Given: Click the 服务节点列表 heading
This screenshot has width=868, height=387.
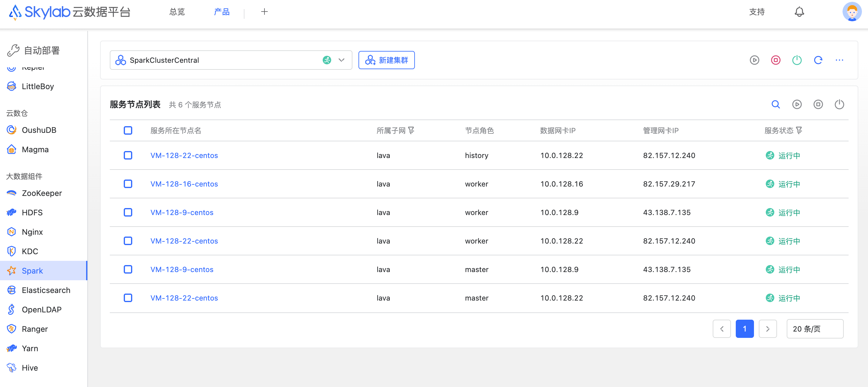Looking at the screenshot, I should tap(135, 105).
